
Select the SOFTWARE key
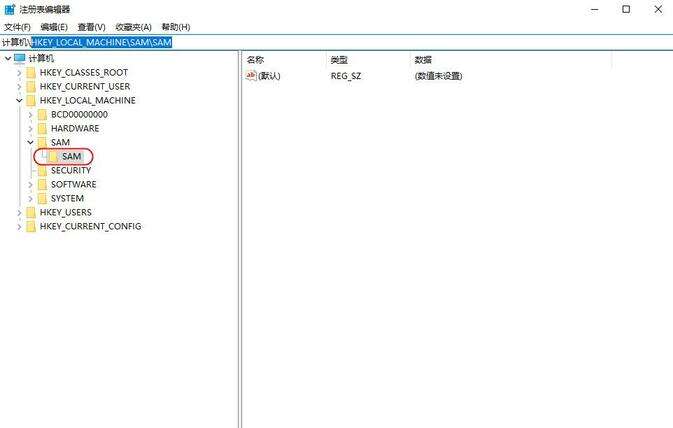tap(73, 185)
